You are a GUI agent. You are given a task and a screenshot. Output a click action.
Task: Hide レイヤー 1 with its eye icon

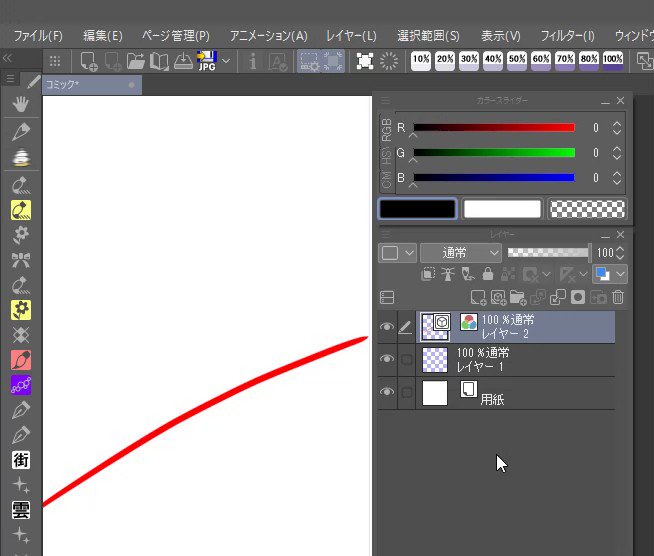(x=387, y=359)
